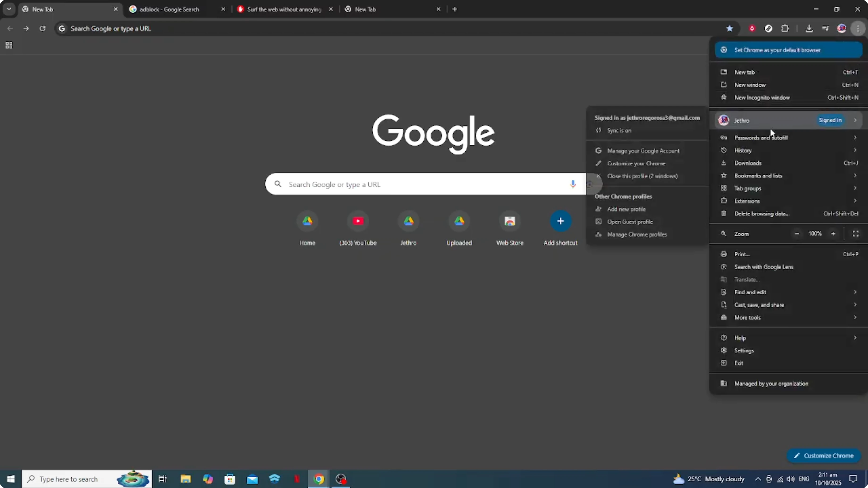This screenshot has width=868, height=488.
Task: Open the media controls playlist icon
Action: pyautogui.click(x=826, y=28)
